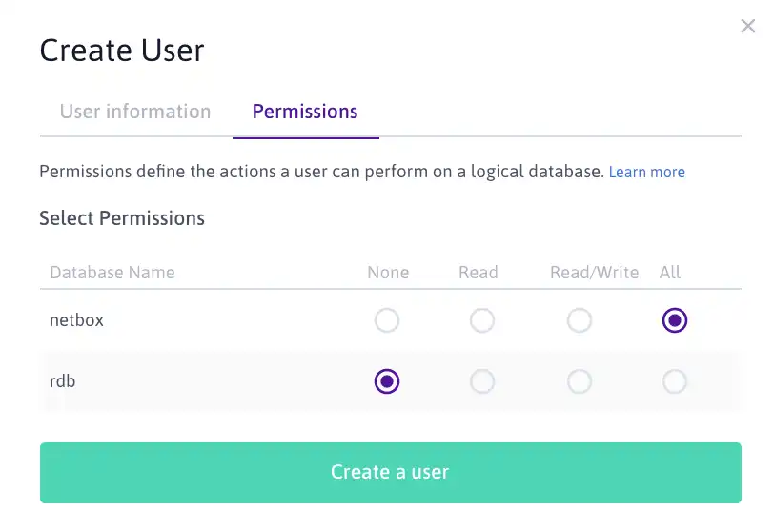Click the Database Name column header

coord(112,273)
